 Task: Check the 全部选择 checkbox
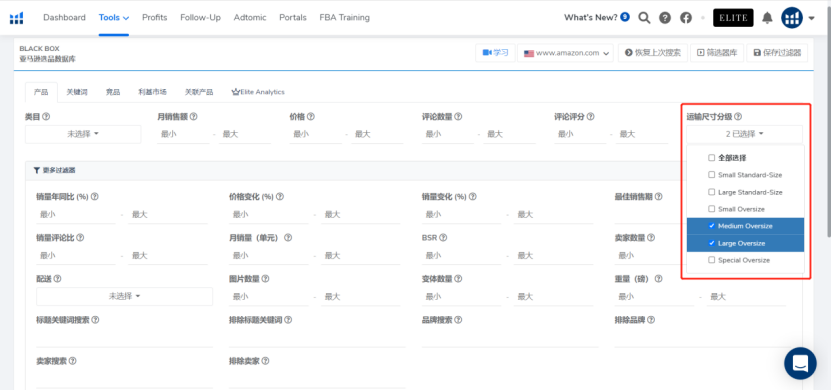coord(711,158)
